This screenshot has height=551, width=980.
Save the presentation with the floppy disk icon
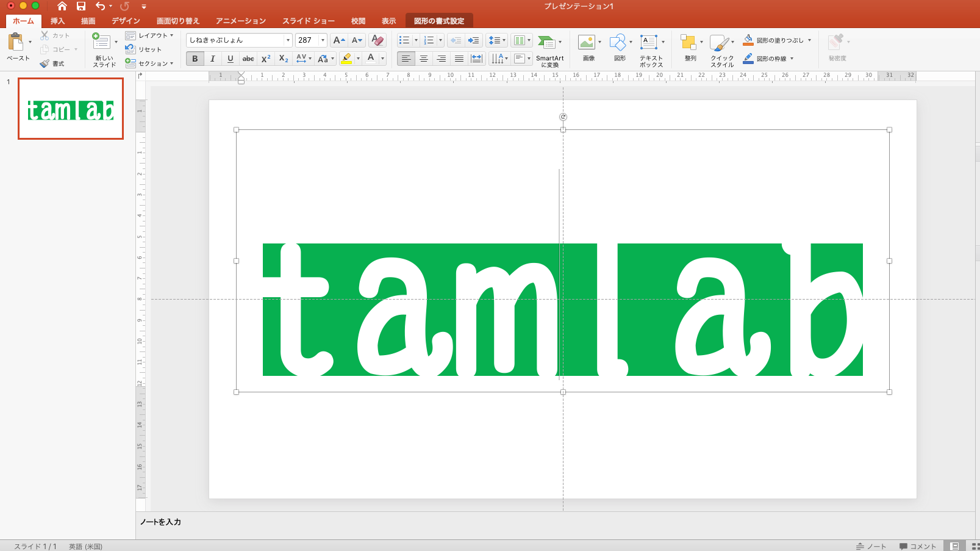point(81,6)
